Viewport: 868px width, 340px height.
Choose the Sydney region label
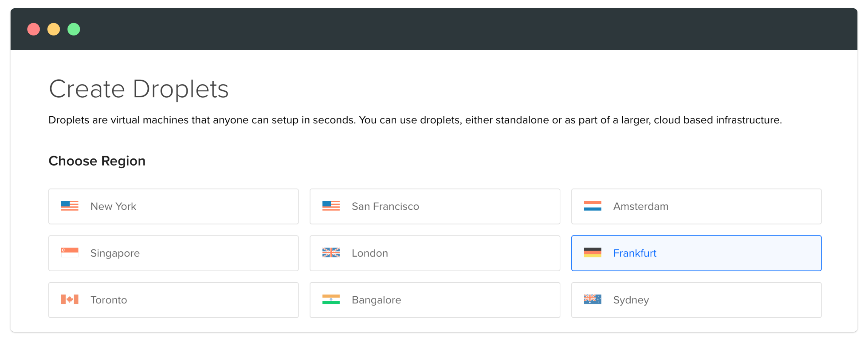pyautogui.click(x=631, y=300)
